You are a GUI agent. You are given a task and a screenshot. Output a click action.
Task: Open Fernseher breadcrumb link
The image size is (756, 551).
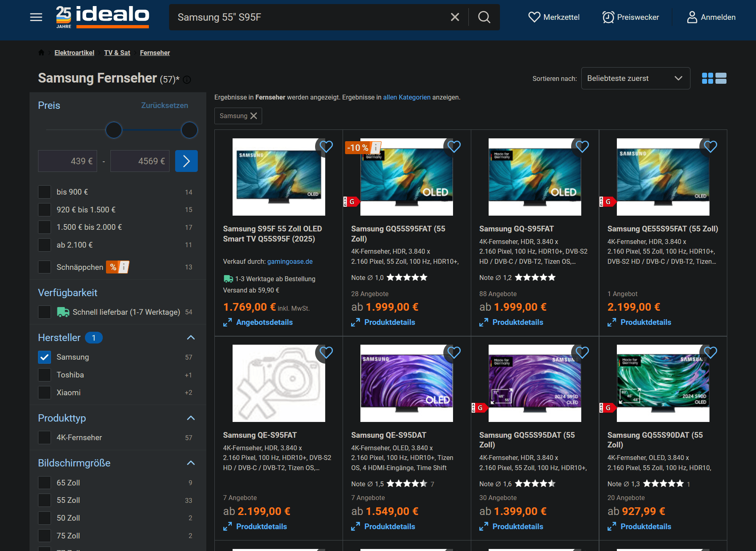(155, 53)
